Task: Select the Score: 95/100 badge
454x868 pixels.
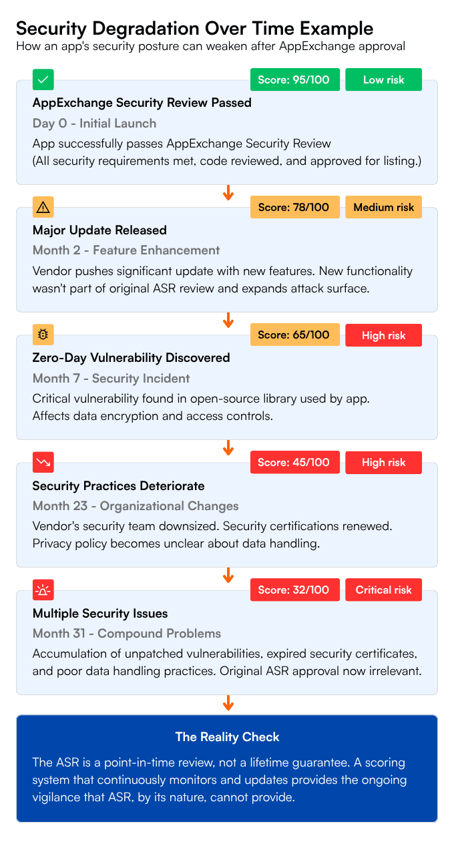Action: 295,79
